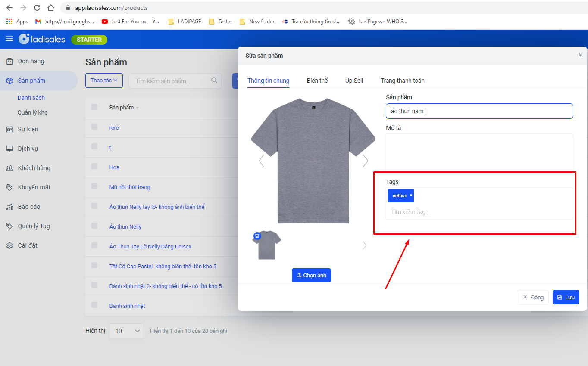The image size is (588, 366).
Task: Open the Thao tác dropdown
Action: (x=104, y=81)
